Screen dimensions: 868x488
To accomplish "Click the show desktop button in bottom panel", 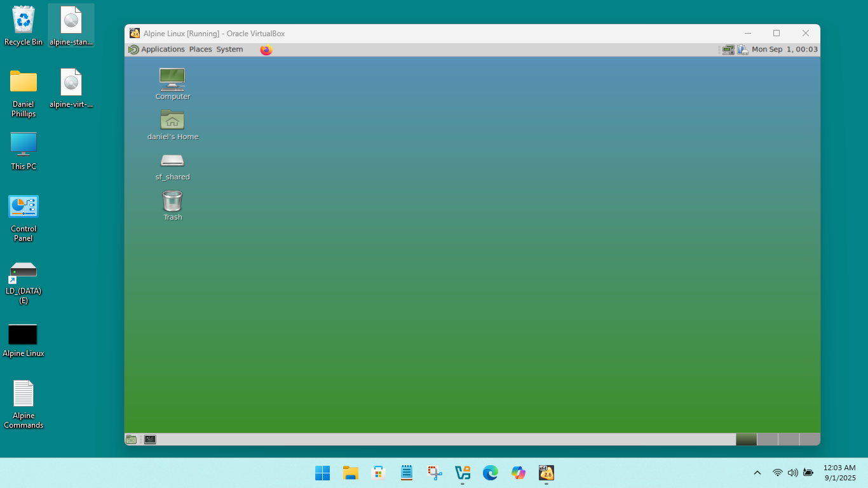I will tap(132, 439).
